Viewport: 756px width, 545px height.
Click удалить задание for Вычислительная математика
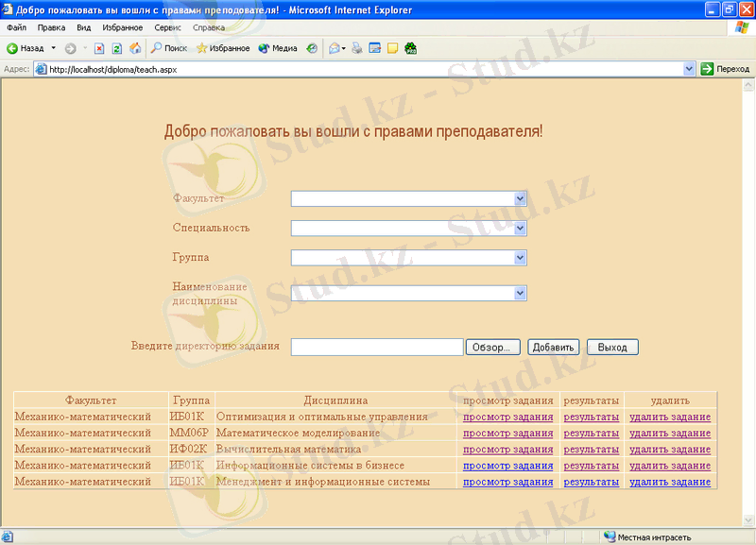tap(670, 449)
